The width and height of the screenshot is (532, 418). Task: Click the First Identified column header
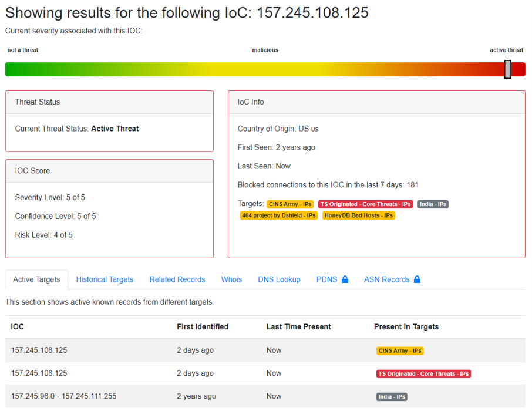click(x=203, y=326)
